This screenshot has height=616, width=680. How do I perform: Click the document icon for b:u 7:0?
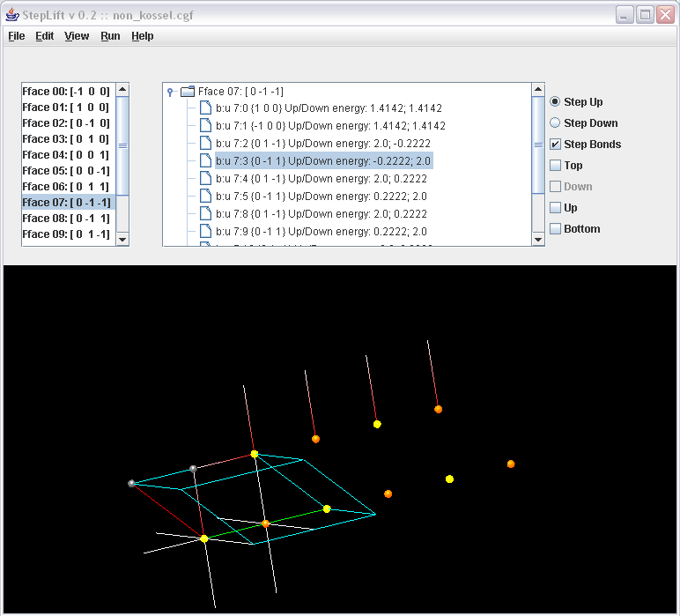(x=205, y=108)
